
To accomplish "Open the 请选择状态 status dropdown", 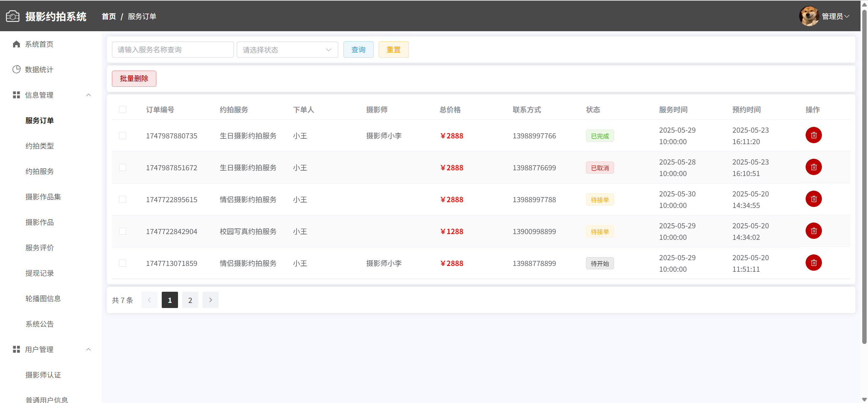I will pyautogui.click(x=287, y=50).
